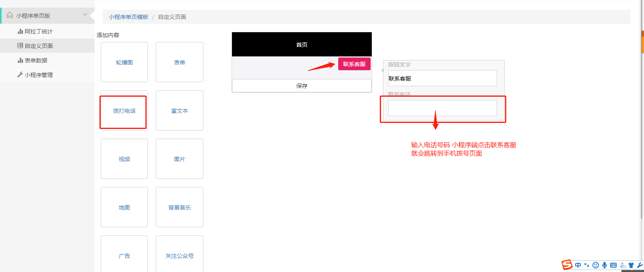
Task: Click the bar chart icon next to 阿拉丁统计
Action: coord(20,31)
